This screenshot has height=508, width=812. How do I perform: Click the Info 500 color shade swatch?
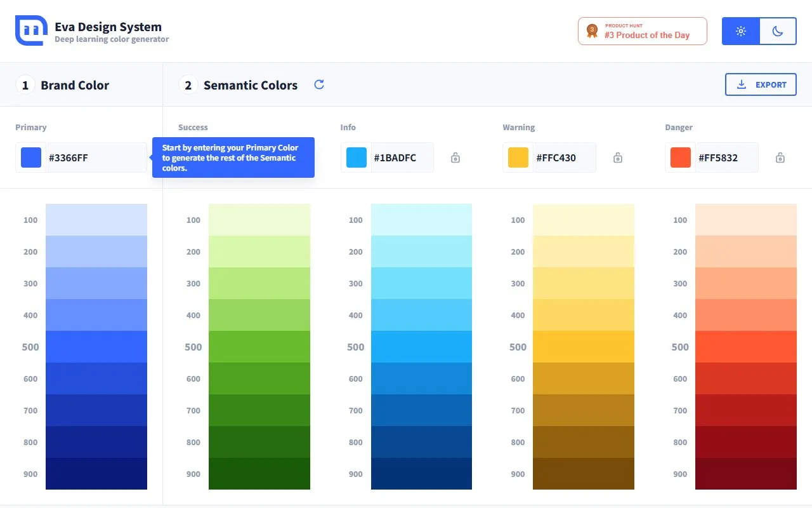click(x=421, y=347)
